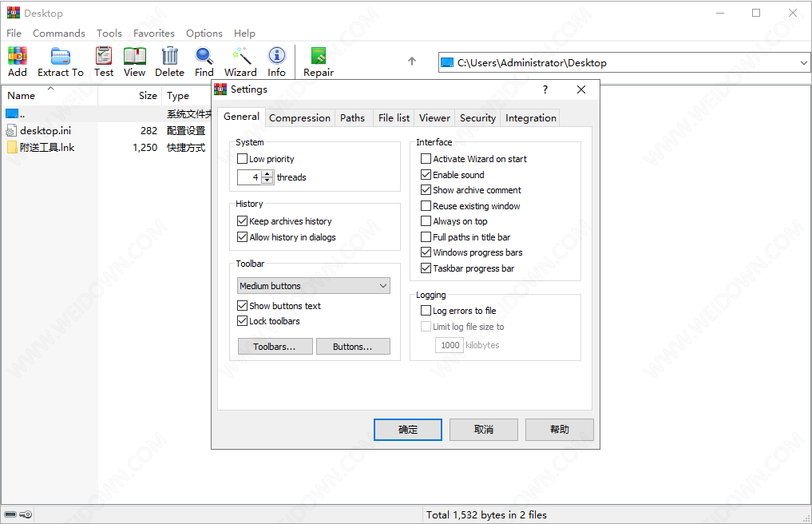This screenshot has height=524, width=812.
Task: Click the Buttons... button
Action: coord(353,346)
